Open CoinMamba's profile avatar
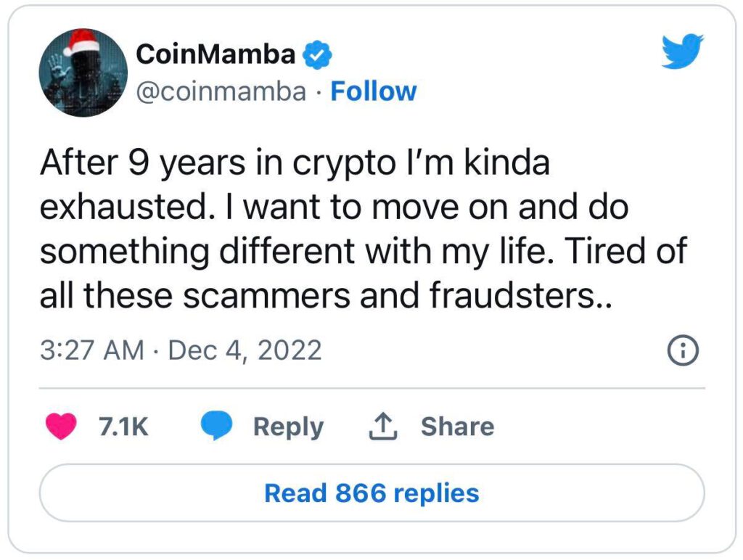 pyautogui.click(x=83, y=73)
